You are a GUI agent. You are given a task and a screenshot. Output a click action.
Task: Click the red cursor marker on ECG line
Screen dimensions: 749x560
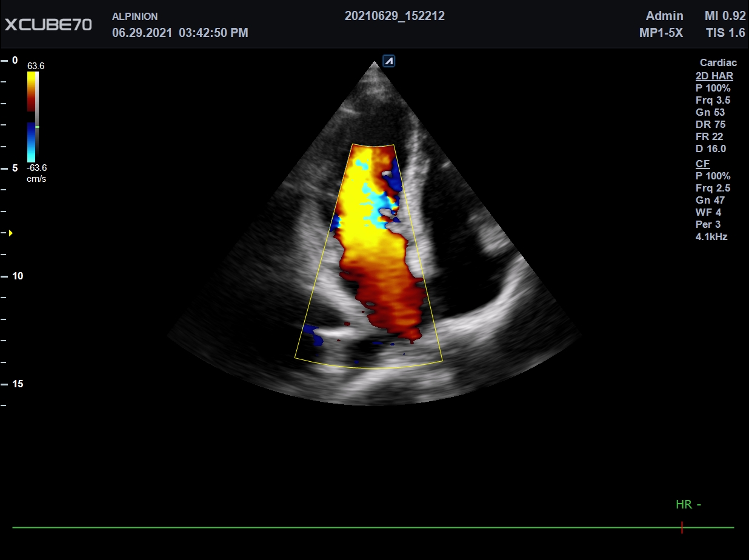682,527
